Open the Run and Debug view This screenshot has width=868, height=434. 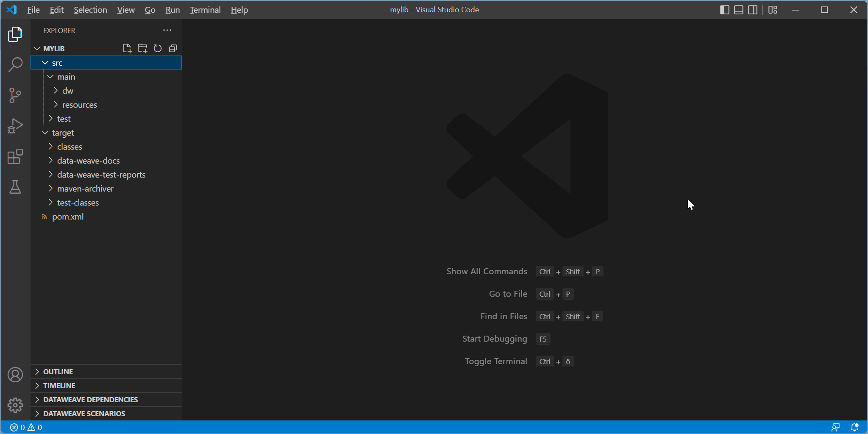(x=15, y=126)
